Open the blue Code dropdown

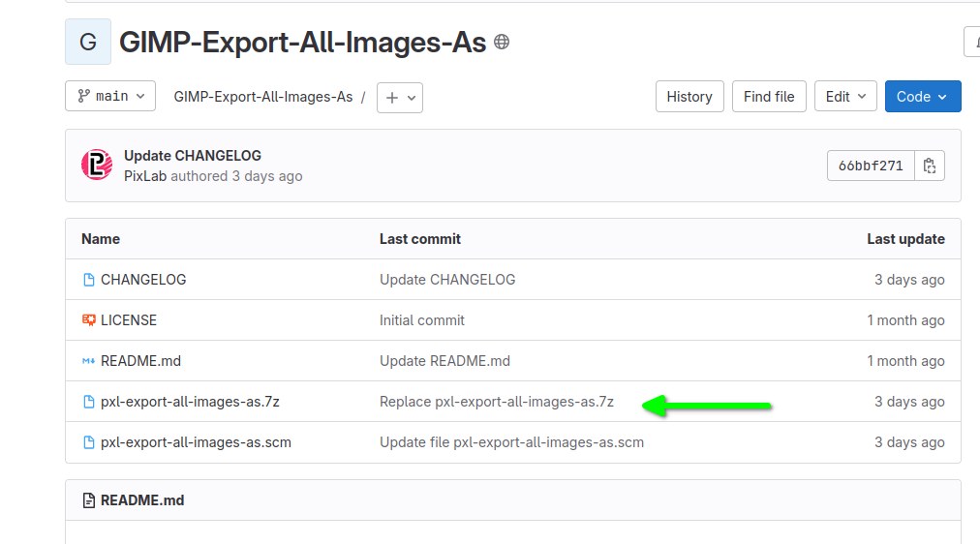click(923, 97)
